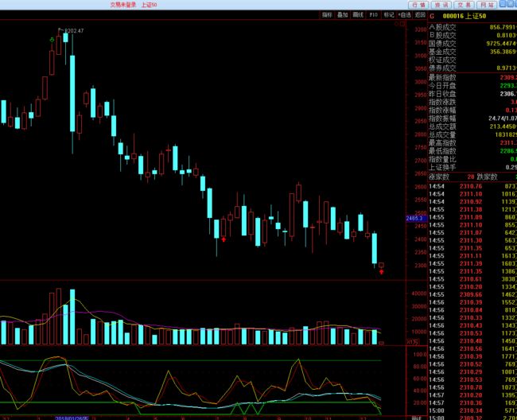Viewport: 517px width, 420px height.
Task: Click the red arrow marker under mid-chart candle
Action: (224, 239)
